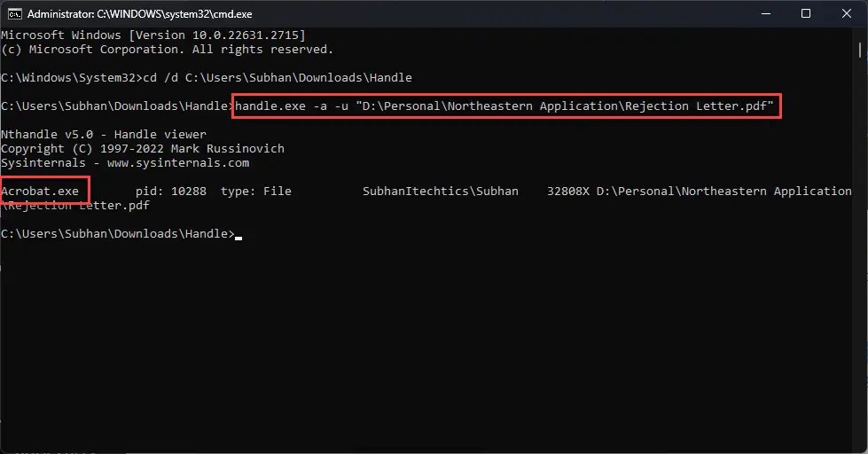Maximize the Command Prompt window
The height and width of the screenshot is (454, 868).
806,14
